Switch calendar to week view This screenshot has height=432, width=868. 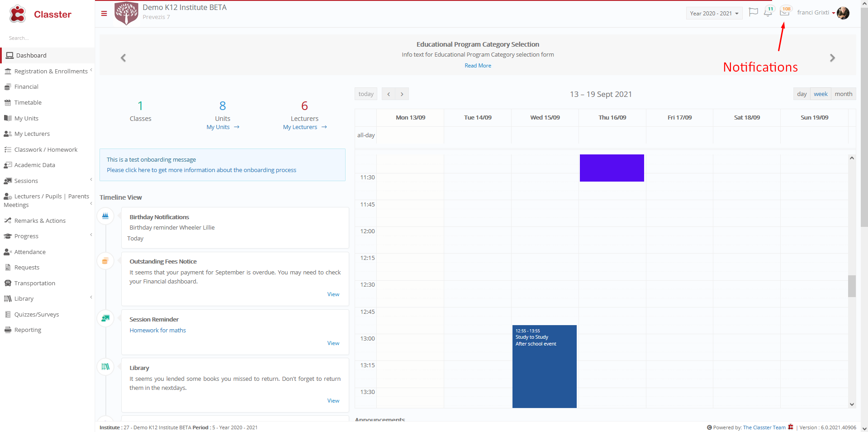821,94
